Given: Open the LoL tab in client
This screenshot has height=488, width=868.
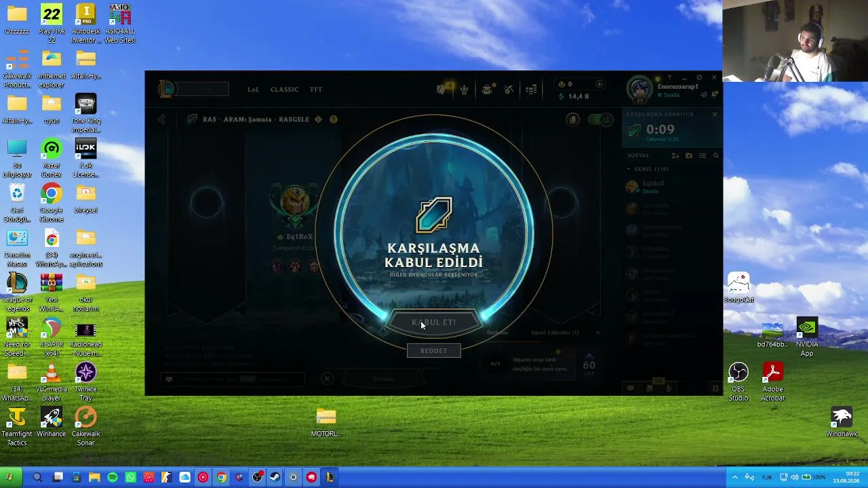Looking at the screenshot, I should point(253,89).
